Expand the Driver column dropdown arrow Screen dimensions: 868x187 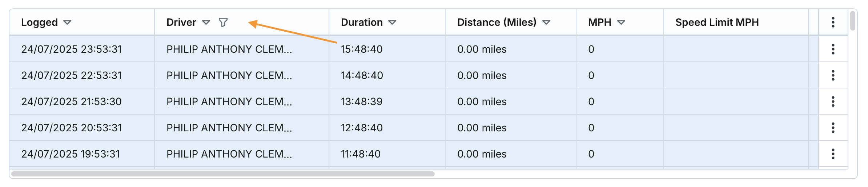pos(206,23)
